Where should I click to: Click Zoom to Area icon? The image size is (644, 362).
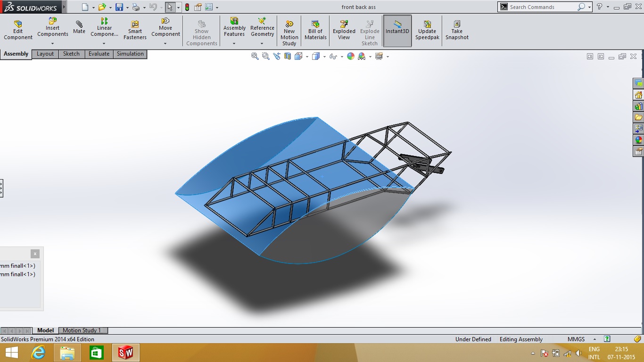coord(265,56)
